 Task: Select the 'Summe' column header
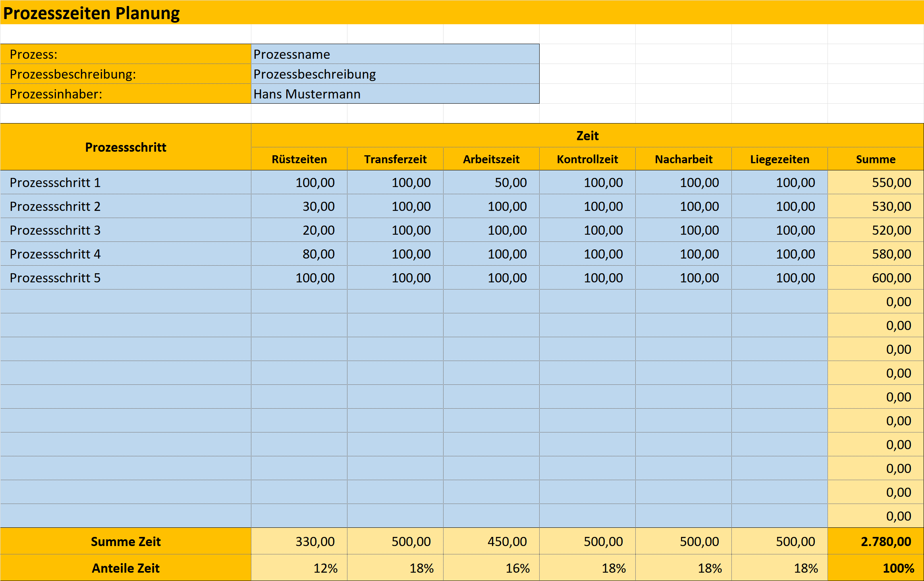coord(876,159)
